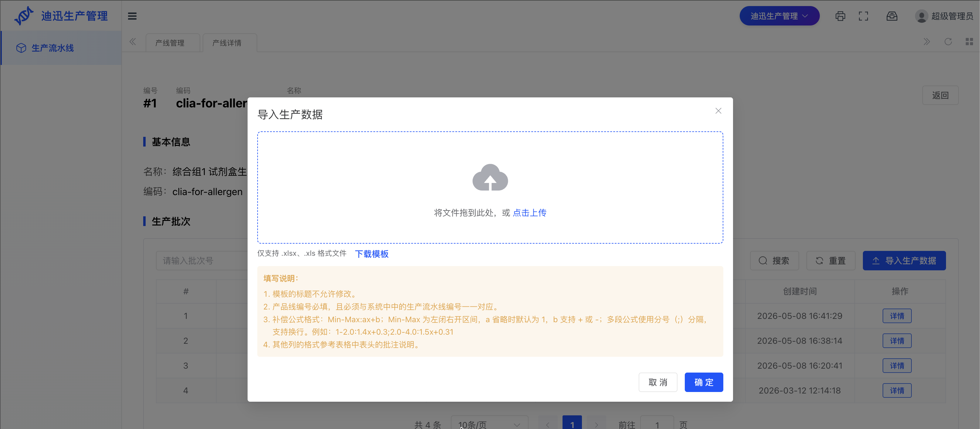This screenshot has height=429, width=980.
Task: Open 详情 for row 2026-05-08 16:38:14
Action: point(897,341)
